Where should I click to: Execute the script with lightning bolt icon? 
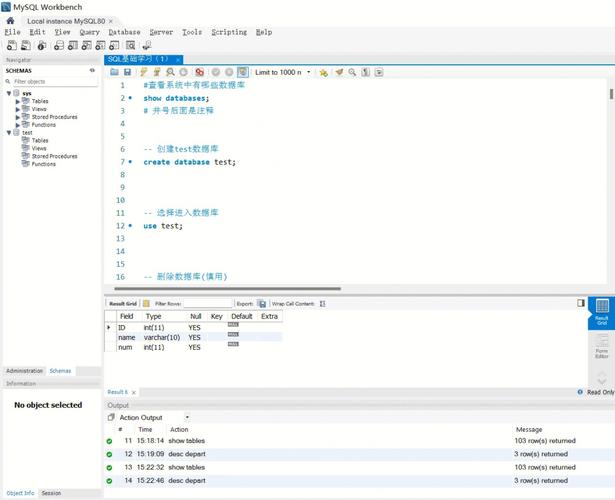point(144,72)
